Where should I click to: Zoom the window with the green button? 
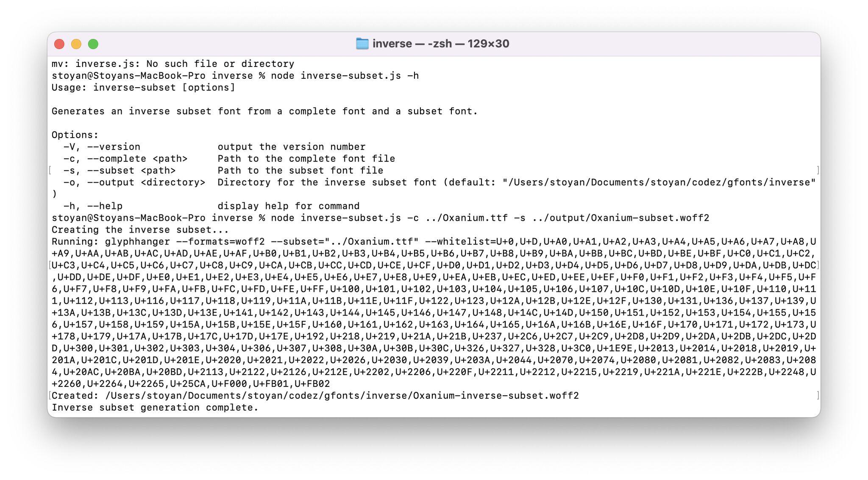coord(93,44)
